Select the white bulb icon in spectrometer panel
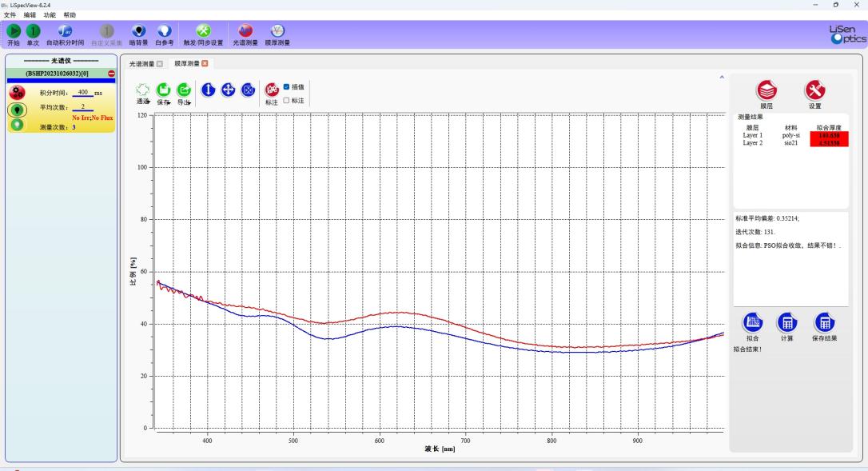 (x=17, y=125)
